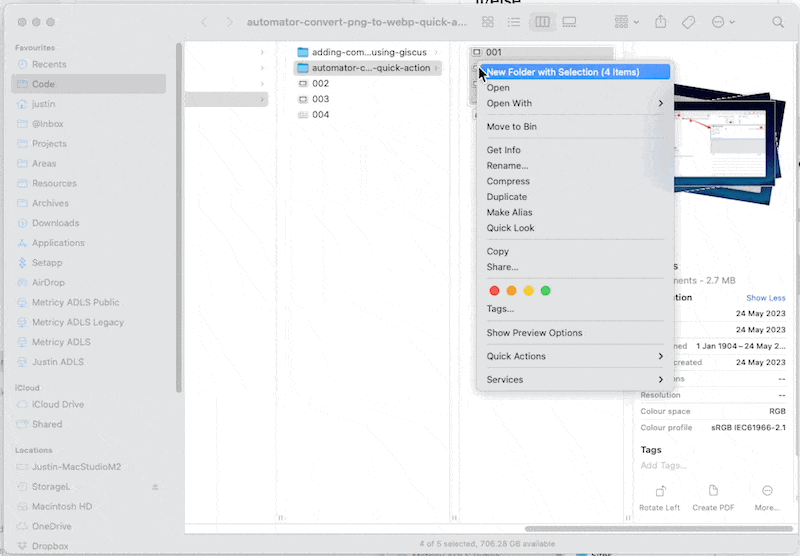Screen dimensions: 800x556
Task: Open OneDrive location in sidebar
Action: [89, 526]
